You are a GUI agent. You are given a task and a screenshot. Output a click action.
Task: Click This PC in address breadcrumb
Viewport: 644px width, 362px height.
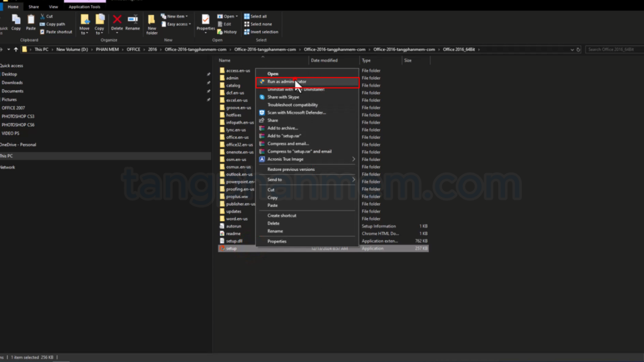click(42, 49)
